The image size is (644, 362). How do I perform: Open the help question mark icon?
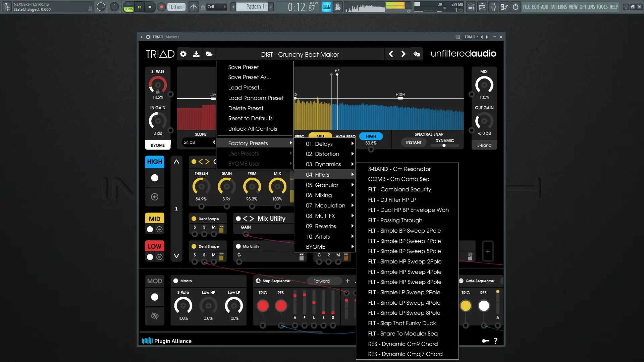tap(496, 341)
